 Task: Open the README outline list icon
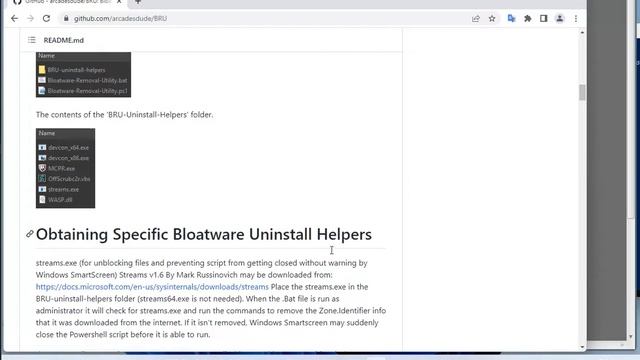pos(31,40)
